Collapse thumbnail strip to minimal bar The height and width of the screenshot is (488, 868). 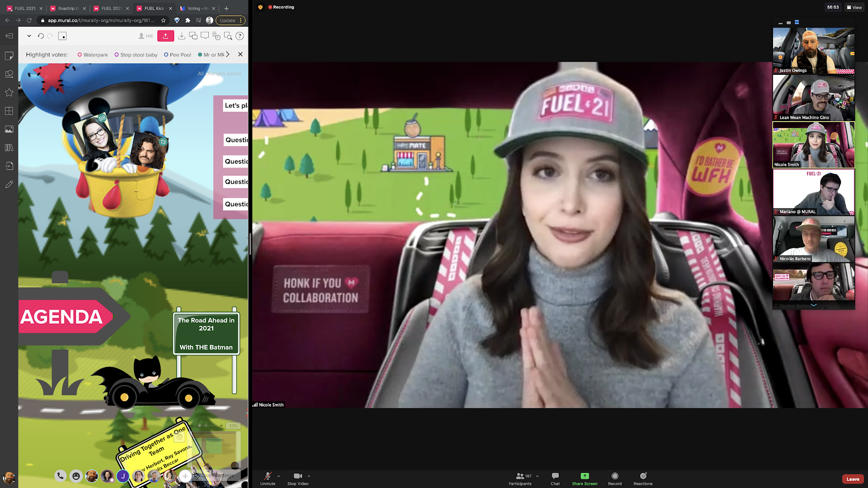pyautogui.click(x=781, y=23)
